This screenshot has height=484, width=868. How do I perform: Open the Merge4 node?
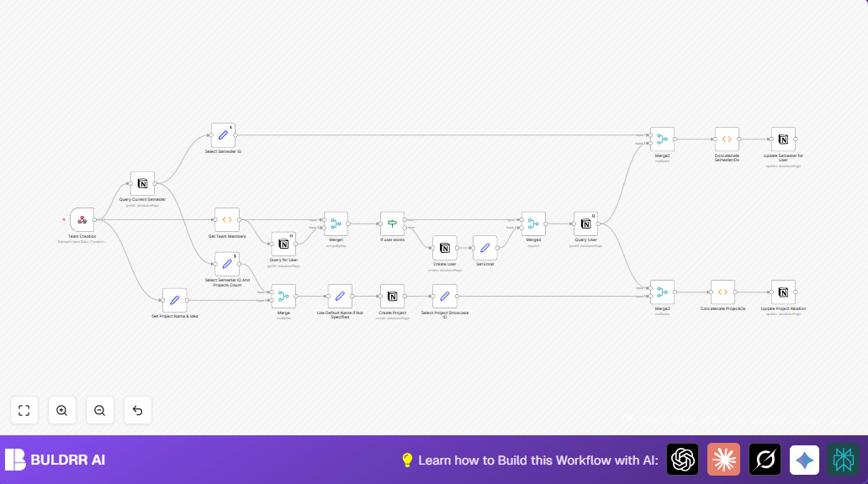click(533, 224)
